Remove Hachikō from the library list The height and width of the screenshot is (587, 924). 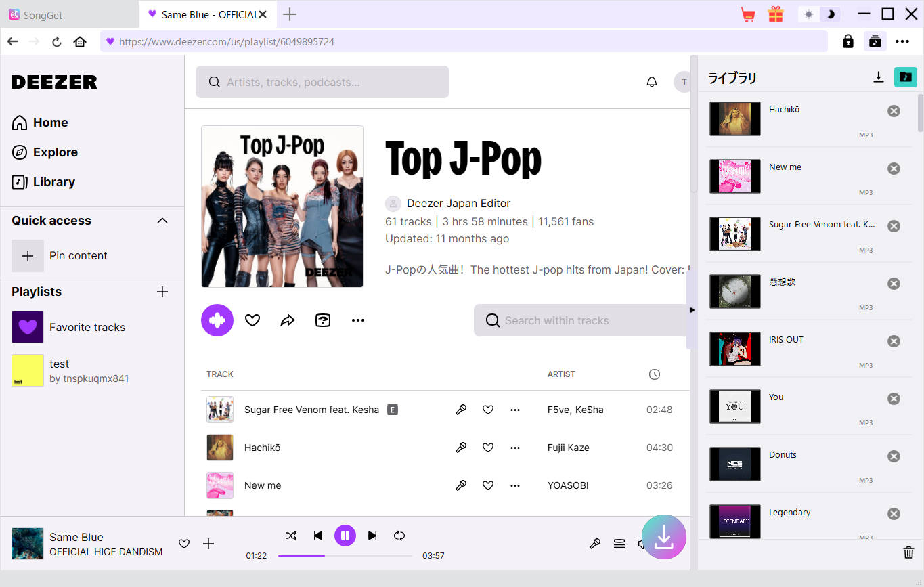894,111
